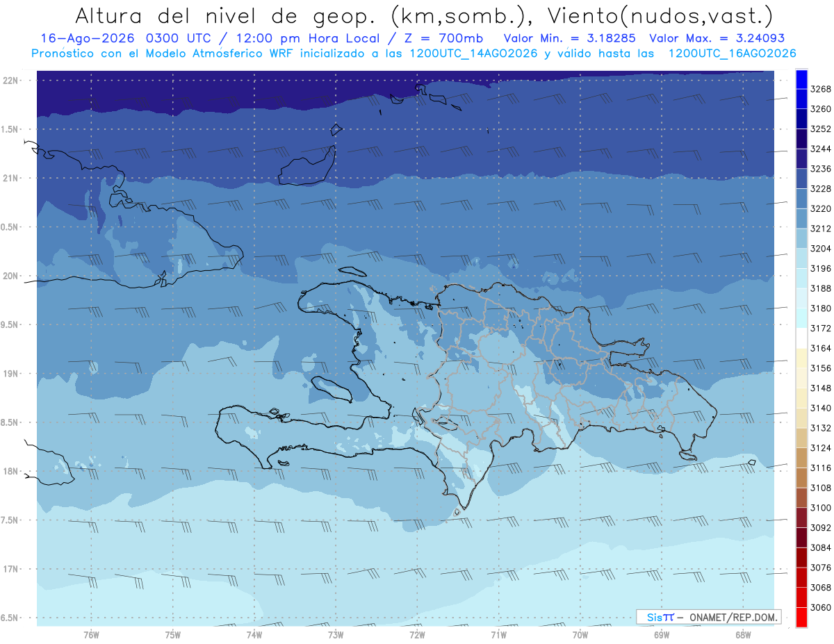
Task: Click the colorbar value '3172'
Action: (x=821, y=329)
